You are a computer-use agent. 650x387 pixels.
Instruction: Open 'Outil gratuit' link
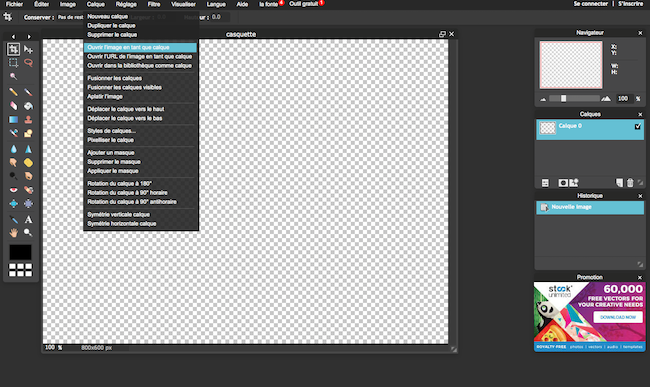coord(303,4)
